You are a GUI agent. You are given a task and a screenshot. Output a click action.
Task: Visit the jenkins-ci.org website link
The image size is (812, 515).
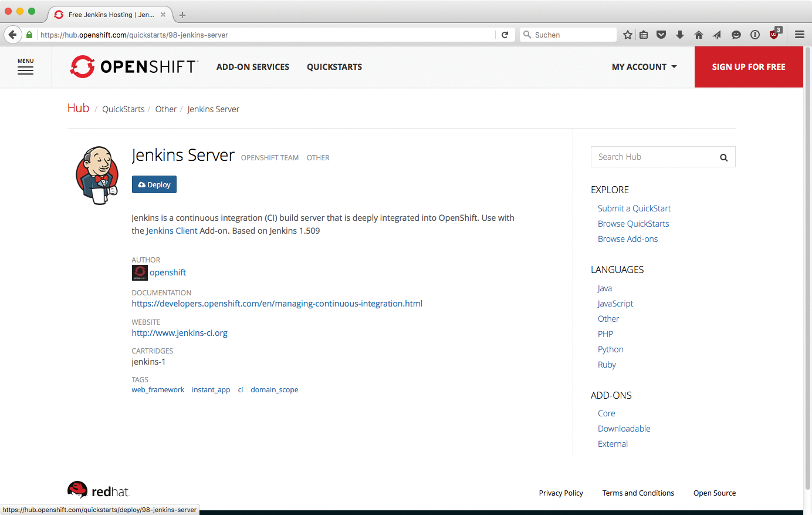point(180,333)
